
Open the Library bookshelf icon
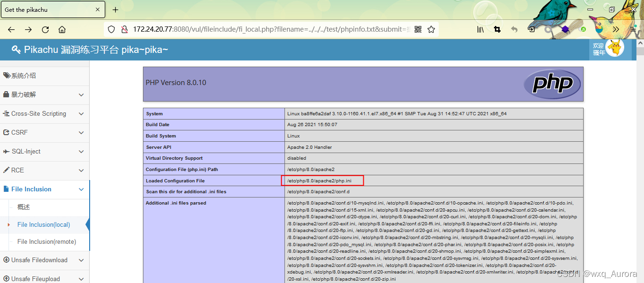[480, 29]
